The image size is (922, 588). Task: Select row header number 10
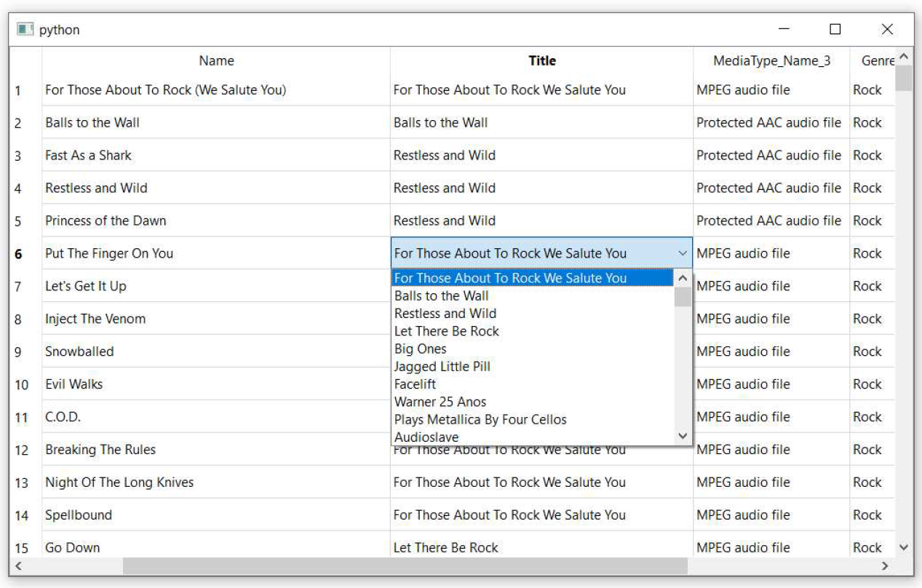[x=25, y=384]
